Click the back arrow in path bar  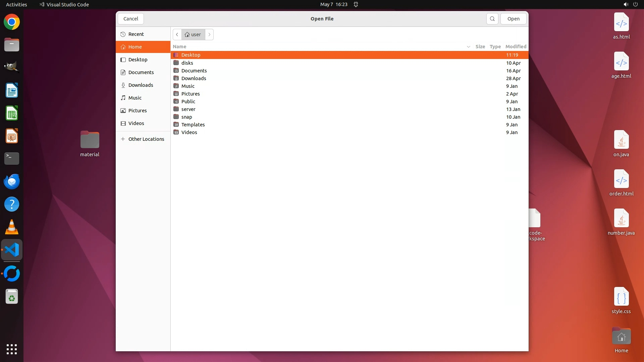(177, 35)
